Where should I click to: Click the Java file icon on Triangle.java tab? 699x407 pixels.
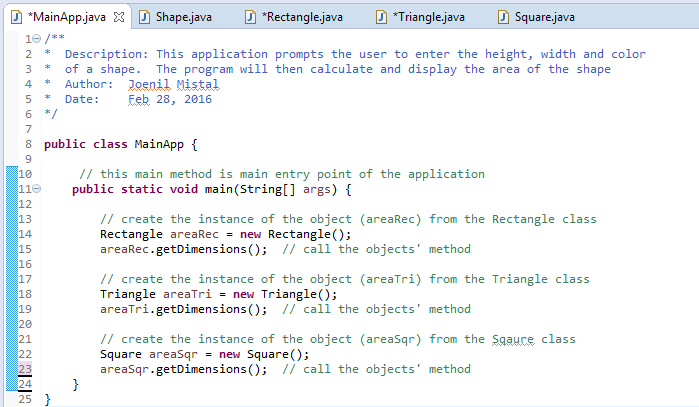[381, 17]
